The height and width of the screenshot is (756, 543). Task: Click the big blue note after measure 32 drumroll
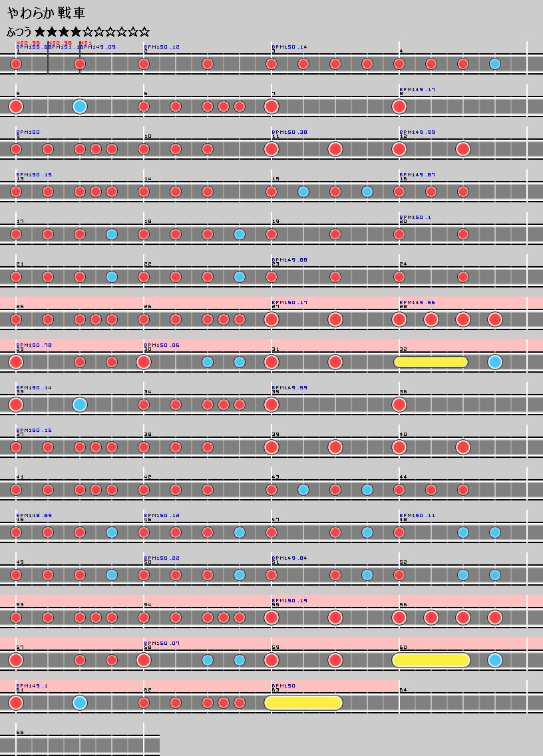(x=494, y=362)
